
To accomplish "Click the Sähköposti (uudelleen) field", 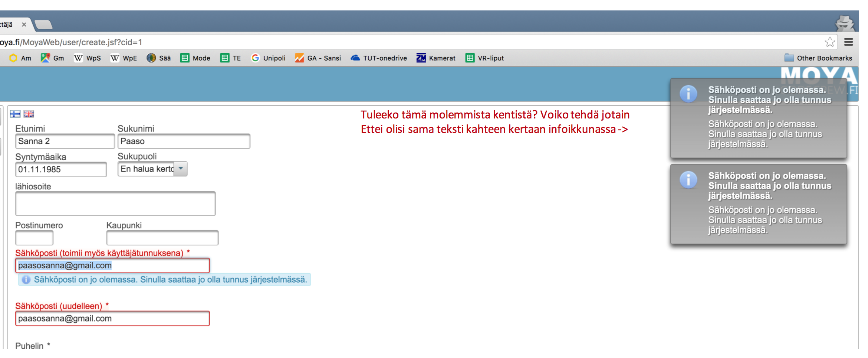I will (112, 319).
